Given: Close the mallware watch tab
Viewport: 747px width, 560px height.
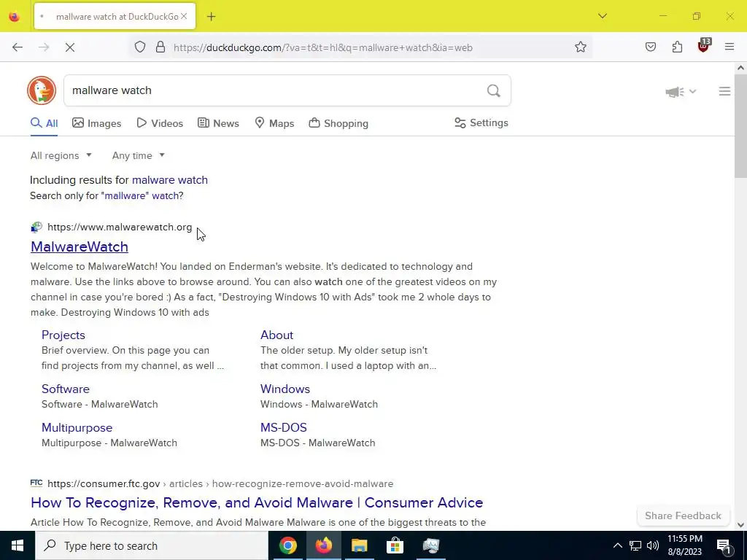Looking at the screenshot, I should coord(184,16).
